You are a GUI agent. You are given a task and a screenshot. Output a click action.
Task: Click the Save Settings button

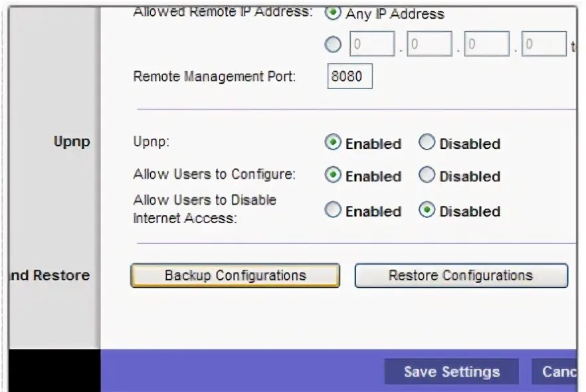[x=452, y=372]
